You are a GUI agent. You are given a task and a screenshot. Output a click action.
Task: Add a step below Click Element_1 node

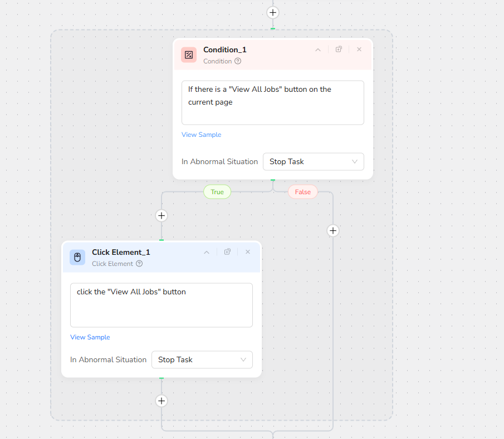162,401
